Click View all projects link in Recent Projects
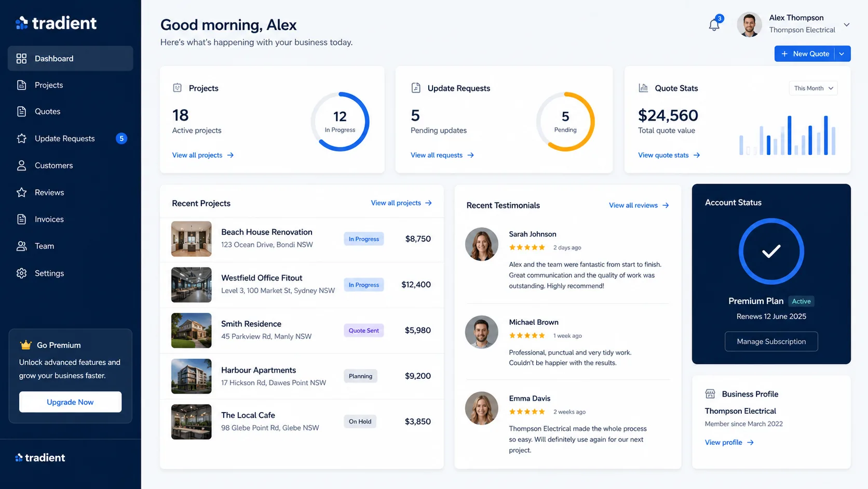This screenshot has height=489, width=868. pos(401,203)
